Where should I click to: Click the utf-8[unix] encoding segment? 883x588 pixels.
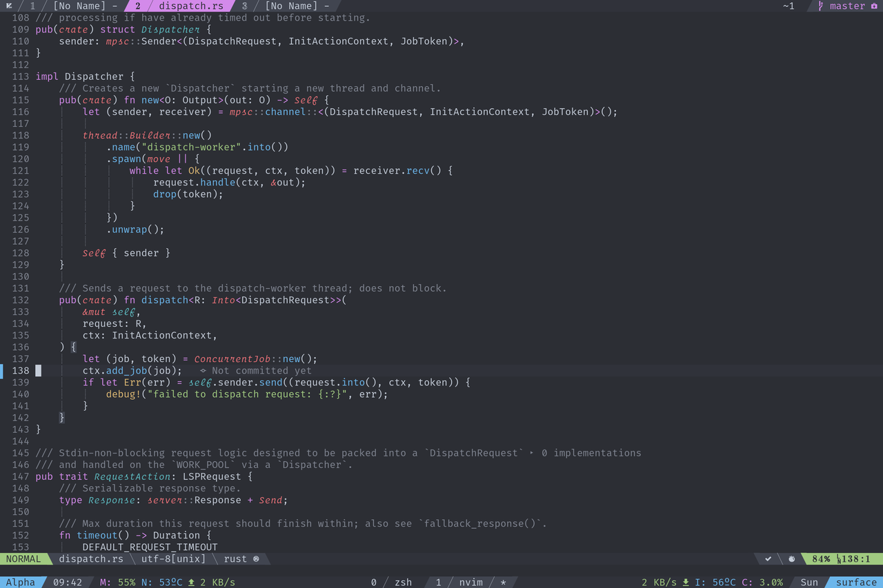coord(173,559)
